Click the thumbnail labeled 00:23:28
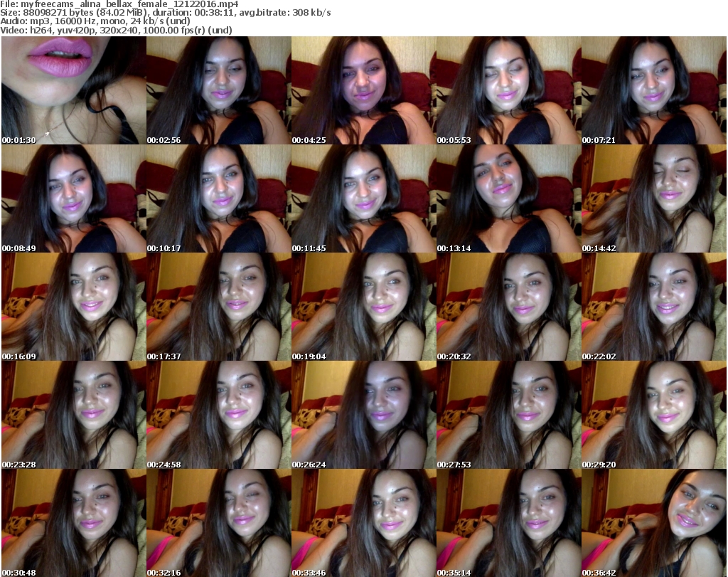Screen dimensions: 728x577 point(74,415)
